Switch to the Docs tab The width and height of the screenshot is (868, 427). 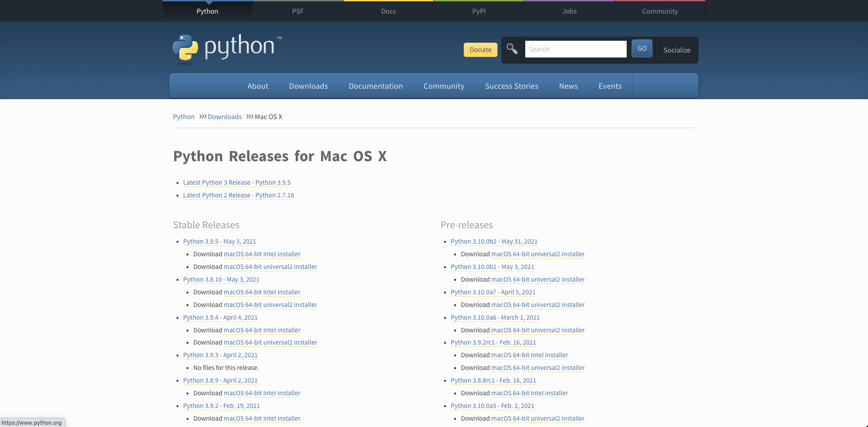click(x=388, y=11)
